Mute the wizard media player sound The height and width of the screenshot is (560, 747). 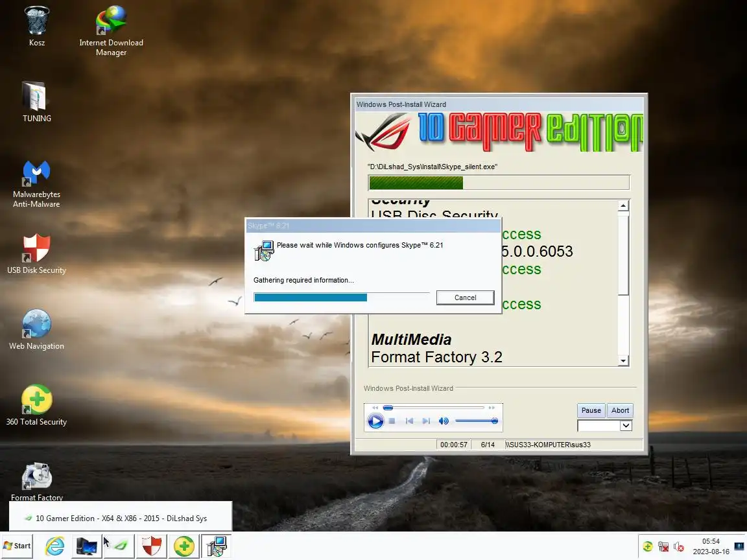[444, 421]
